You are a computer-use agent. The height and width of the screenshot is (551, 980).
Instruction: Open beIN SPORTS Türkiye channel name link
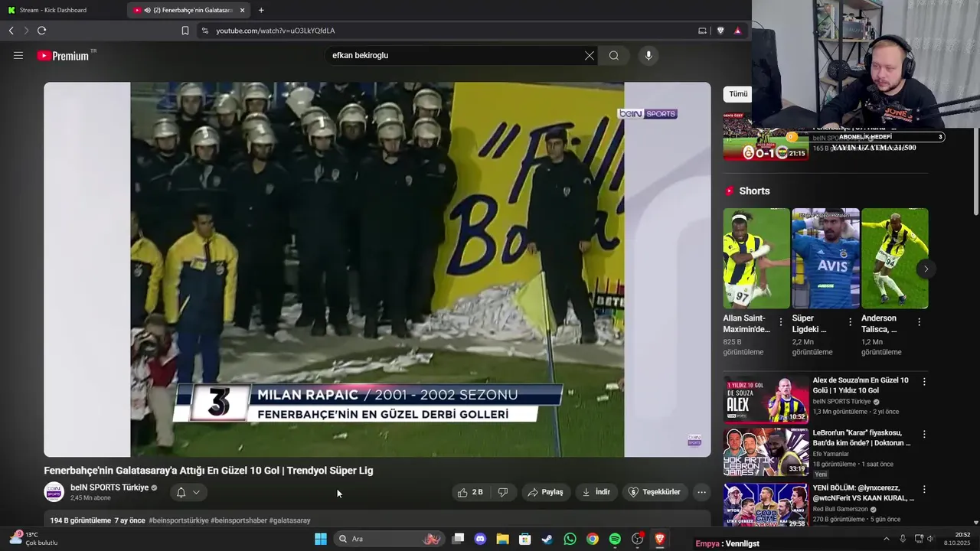point(109,487)
